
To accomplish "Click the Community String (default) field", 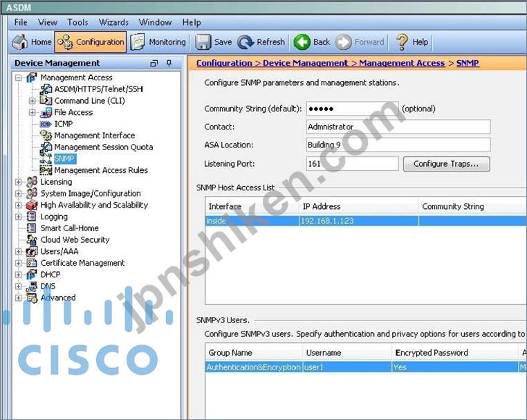I will [x=352, y=109].
